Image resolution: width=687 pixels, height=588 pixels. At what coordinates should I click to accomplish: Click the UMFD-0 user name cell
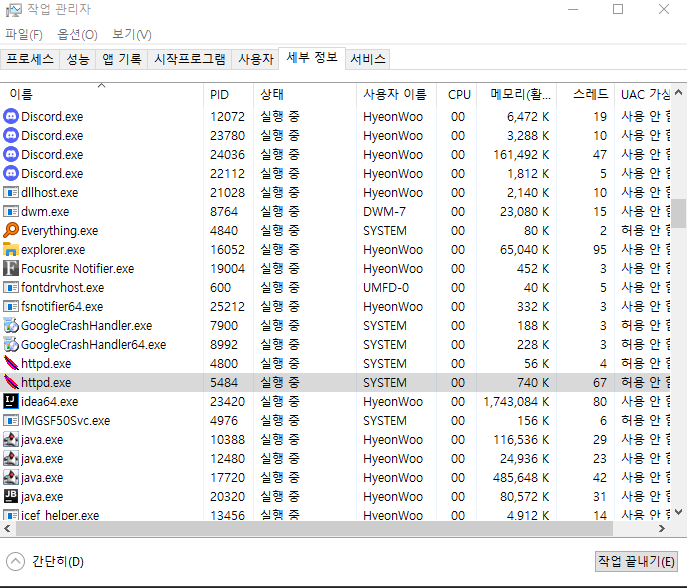386,287
